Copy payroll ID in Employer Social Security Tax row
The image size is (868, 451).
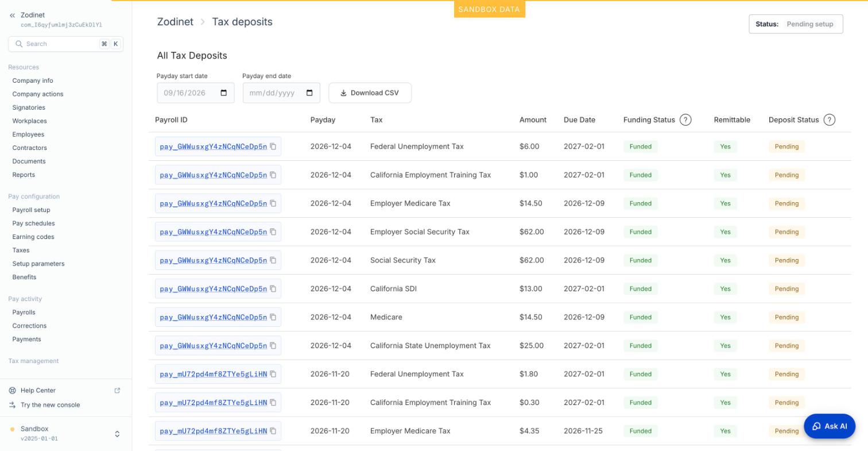click(273, 232)
